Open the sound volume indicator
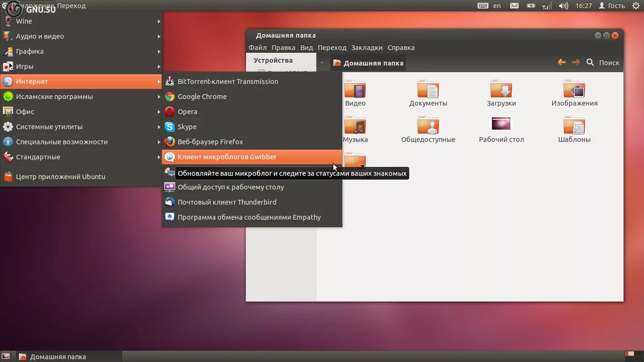The height and width of the screenshot is (362, 644). [x=563, y=6]
